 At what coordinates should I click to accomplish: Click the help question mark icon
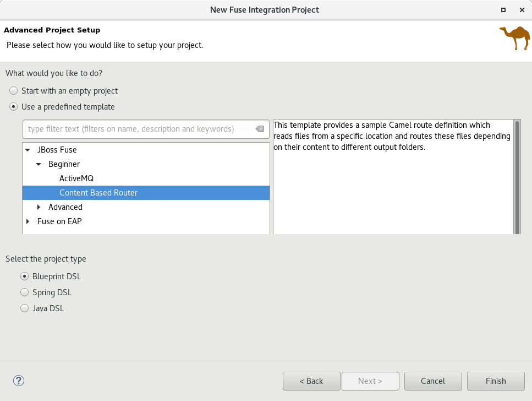click(x=19, y=381)
